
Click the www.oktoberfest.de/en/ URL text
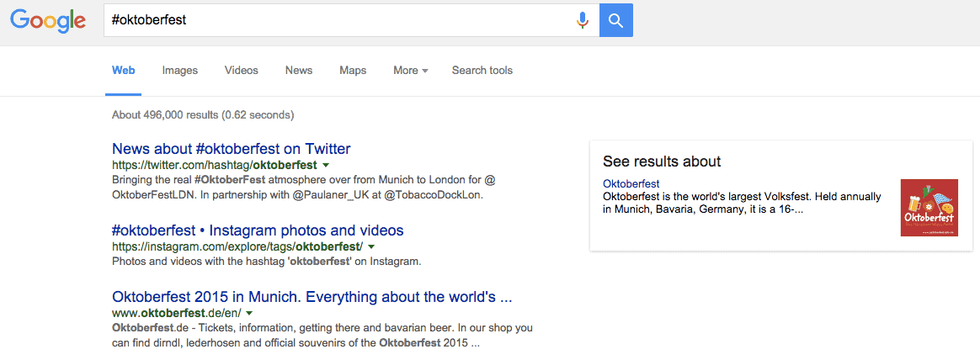176,313
